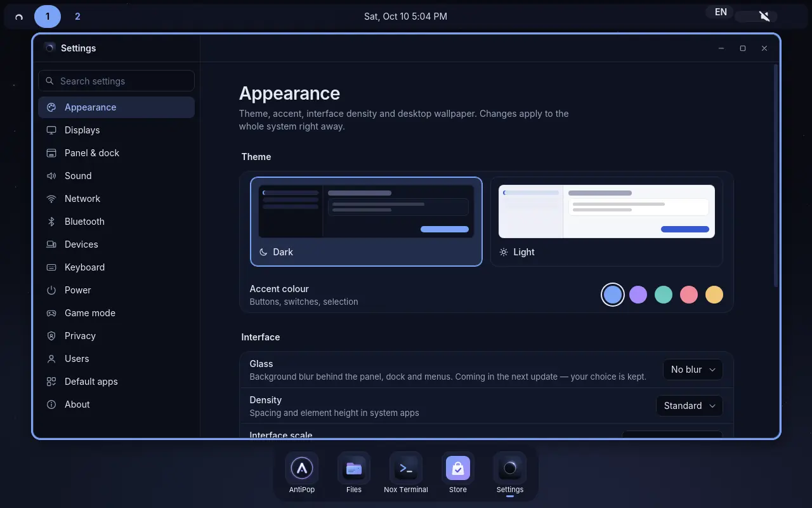Click the Panel & dock icon
This screenshot has height=508, width=812.
[x=51, y=153]
